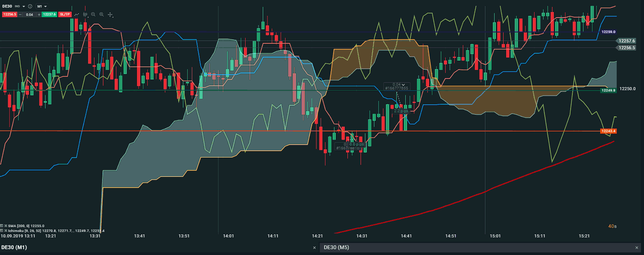Click the 40s candle countdown timer
The height and width of the screenshot is (255, 644).
613,226
